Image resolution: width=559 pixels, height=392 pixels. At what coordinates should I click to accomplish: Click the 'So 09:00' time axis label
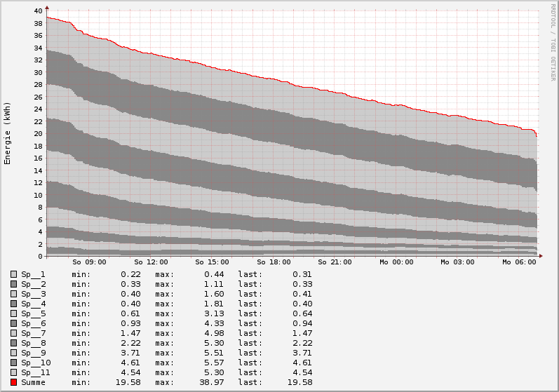pos(89,262)
